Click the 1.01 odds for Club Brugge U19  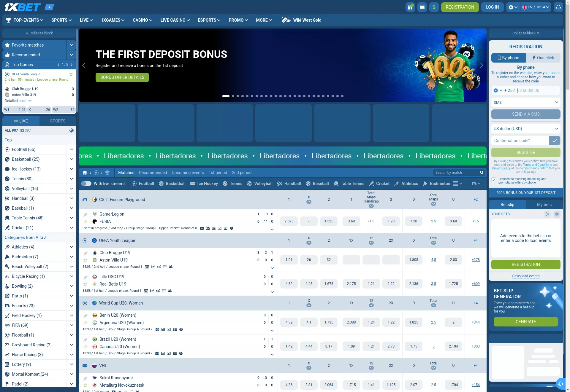(289, 260)
